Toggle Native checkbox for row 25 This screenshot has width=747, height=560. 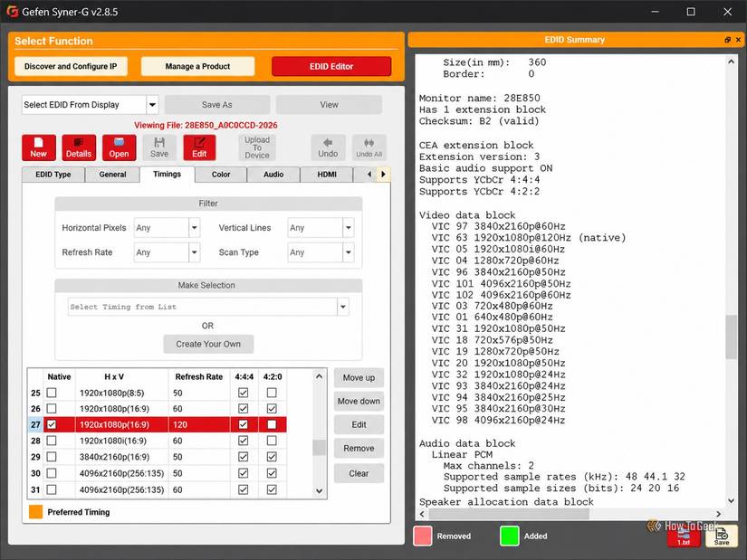pos(52,393)
